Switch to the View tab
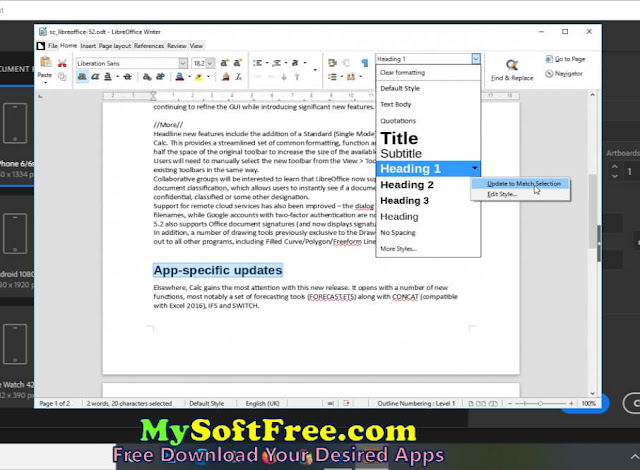Screen dimensions: 640x470 196,46
